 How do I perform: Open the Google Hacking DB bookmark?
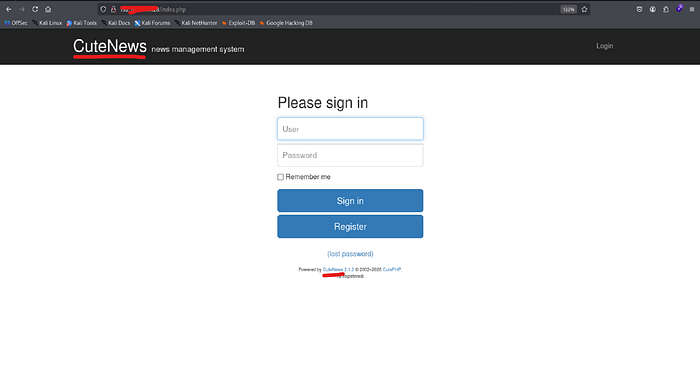(x=286, y=23)
